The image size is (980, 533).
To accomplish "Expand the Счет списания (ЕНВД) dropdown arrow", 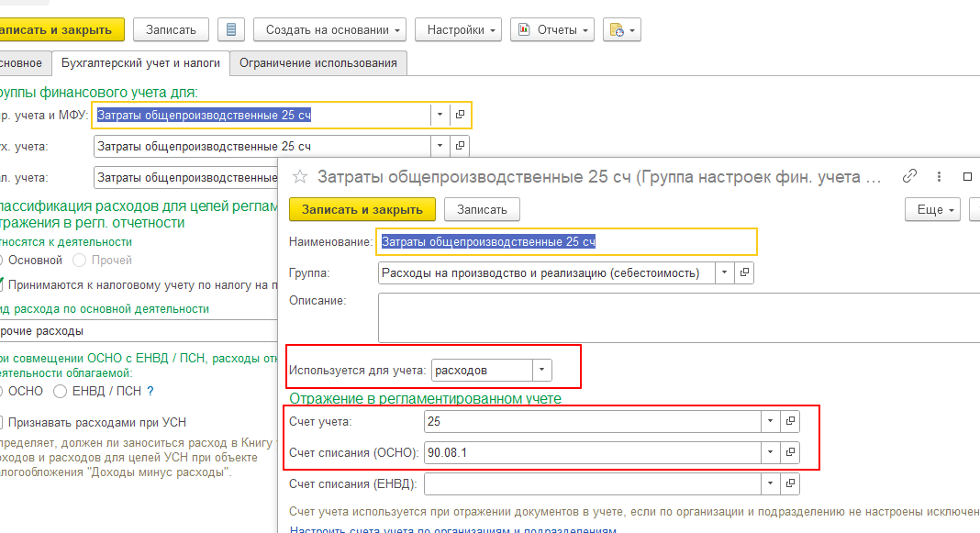I will [770, 483].
